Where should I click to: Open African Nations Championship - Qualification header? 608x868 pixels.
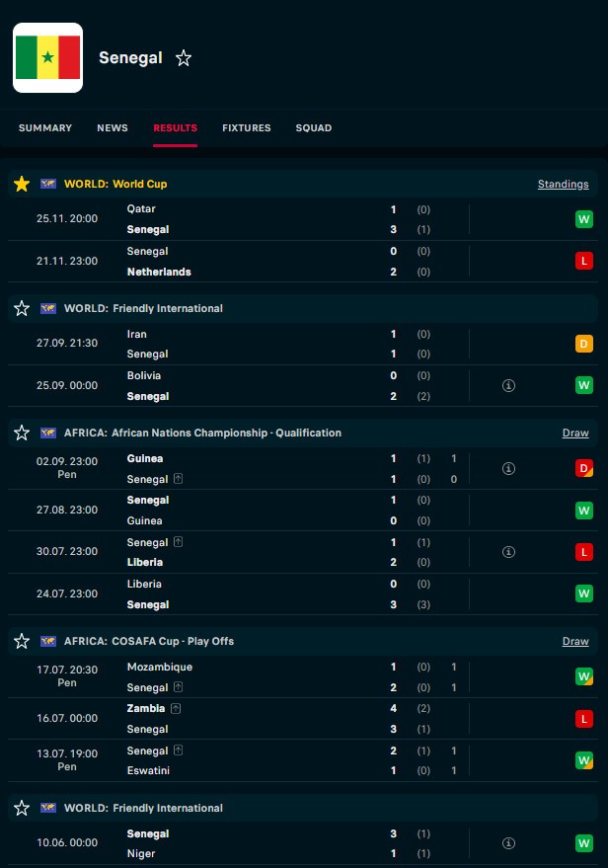pyautogui.click(x=202, y=433)
